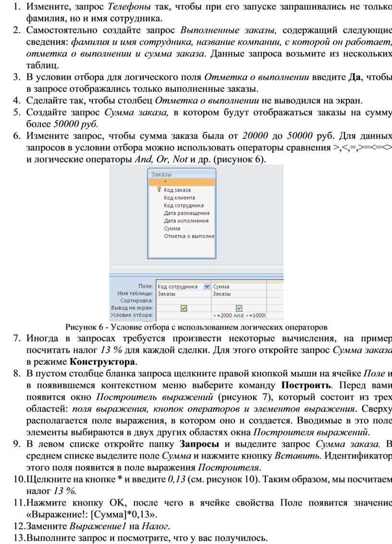Select the Отметка о выполнении field
The height and width of the screenshot is (544, 392).
point(188,236)
